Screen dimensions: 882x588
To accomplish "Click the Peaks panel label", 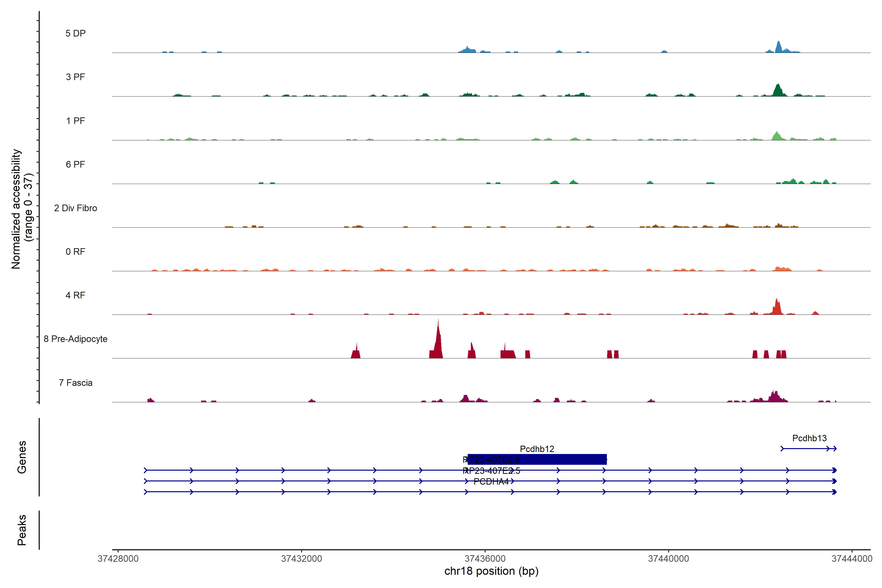I will coord(22,529).
